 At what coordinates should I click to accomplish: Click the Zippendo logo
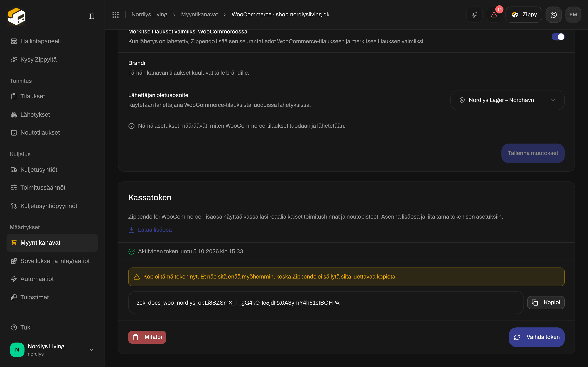coord(16,16)
